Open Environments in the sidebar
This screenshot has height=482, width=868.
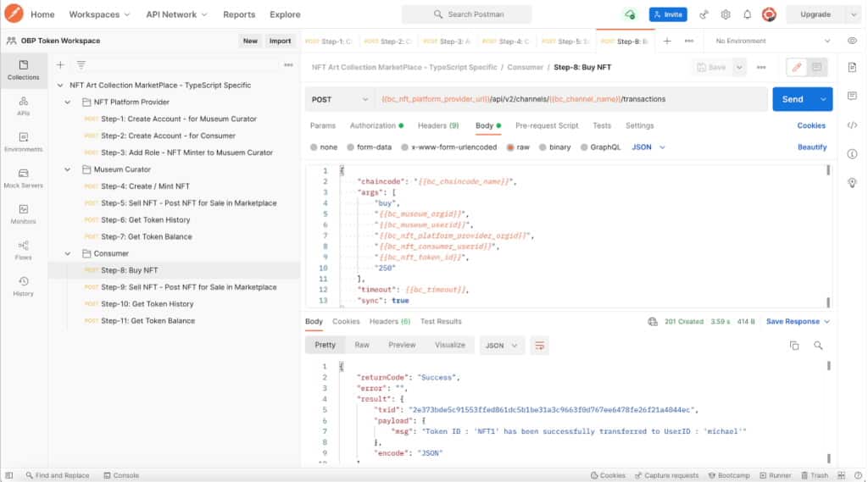[23, 142]
